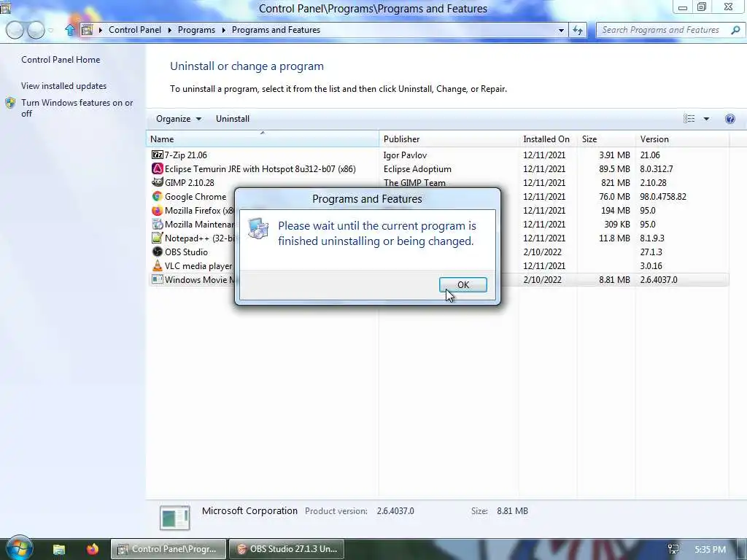Select the OBS Studio entry

tap(186, 252)
